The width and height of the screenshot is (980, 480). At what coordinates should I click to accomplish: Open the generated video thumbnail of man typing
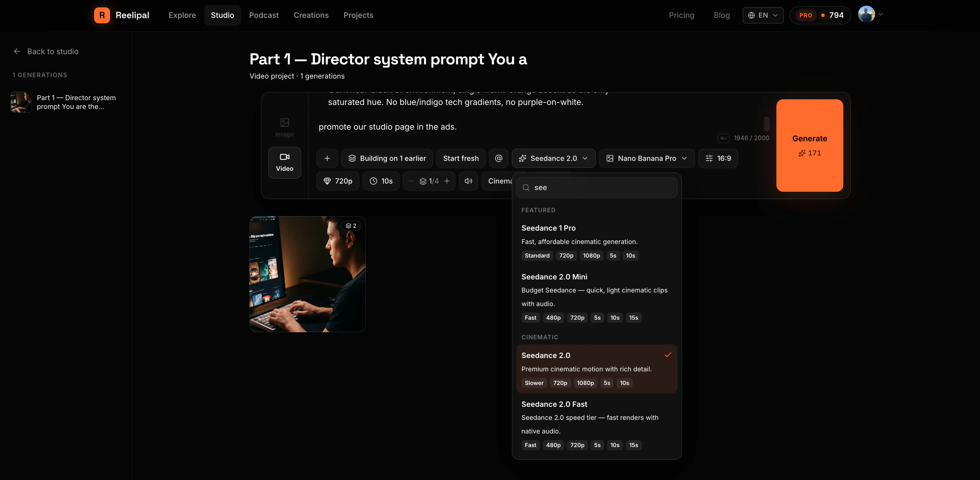click(x=307, y=274)
